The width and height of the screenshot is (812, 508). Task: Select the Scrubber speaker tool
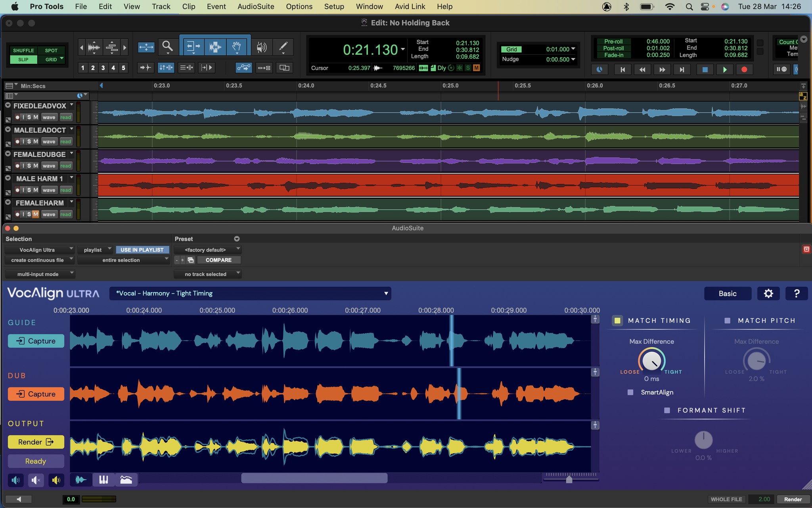(261, 47)
